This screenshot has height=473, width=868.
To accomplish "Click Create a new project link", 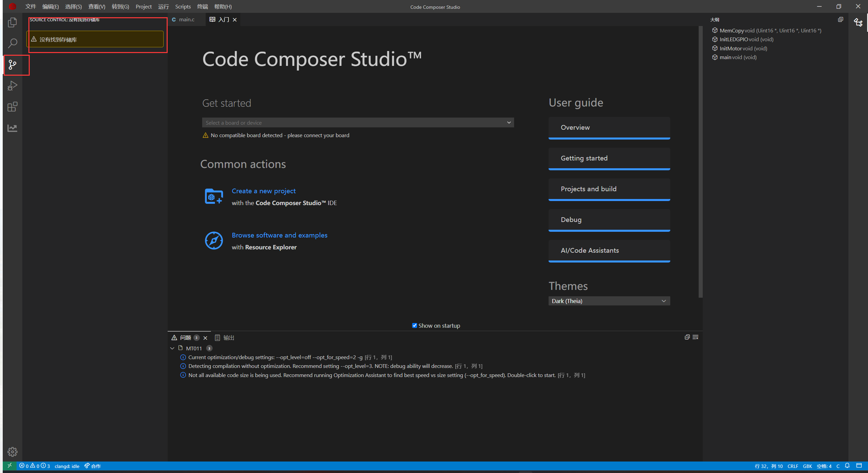I will tap(263, 191).
